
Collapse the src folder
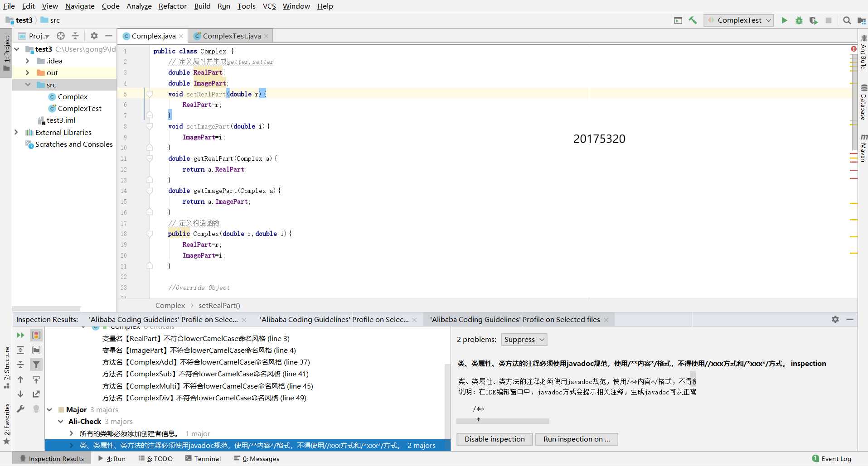tap(27, 85)
